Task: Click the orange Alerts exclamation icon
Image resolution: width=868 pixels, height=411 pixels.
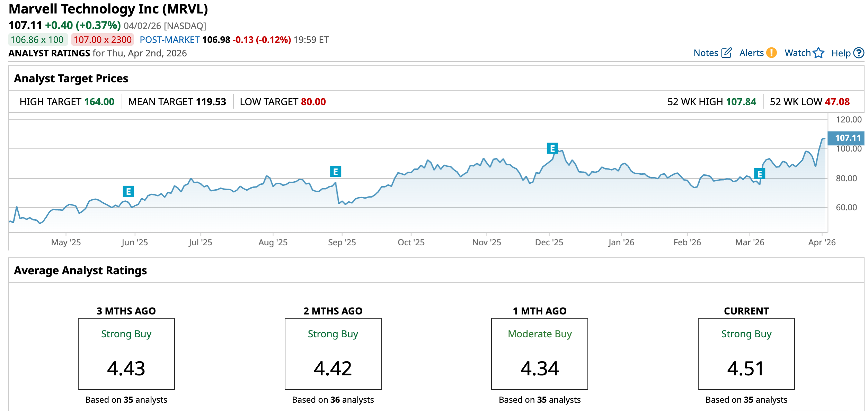Action: pyautogui.click(x=771, y=53)
